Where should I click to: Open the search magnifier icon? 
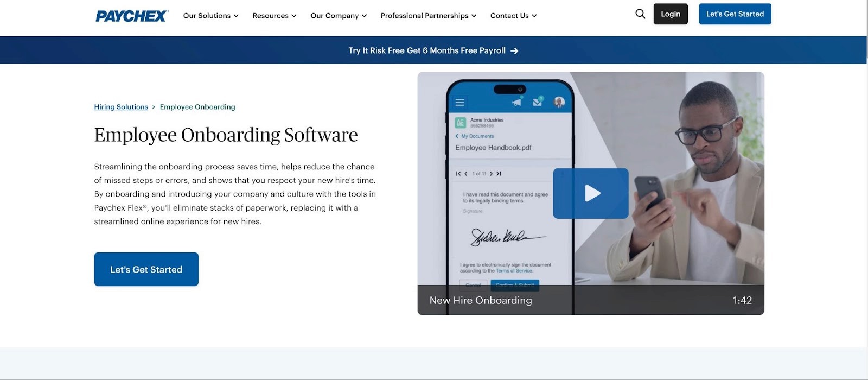point(640,14)
